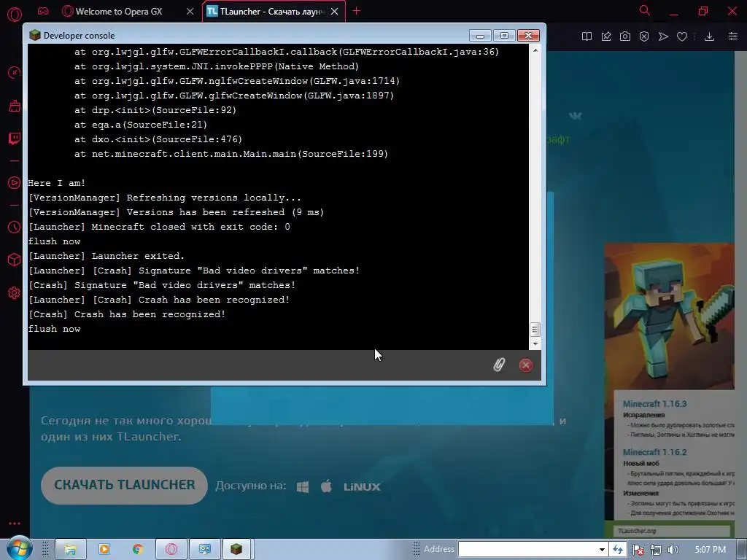Open Minecraft 1.16.2 news link
This screenshot has height=560, width=747.
654,452
